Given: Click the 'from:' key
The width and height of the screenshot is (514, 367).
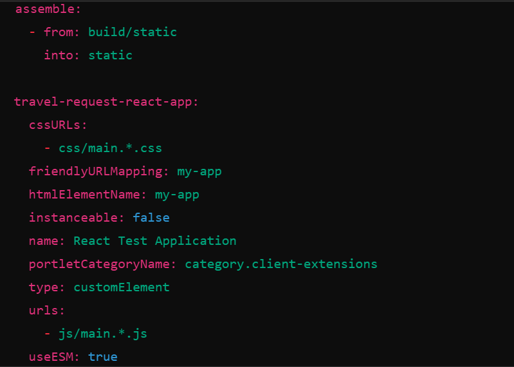Looking at the screenshot, I should [62, 32].
